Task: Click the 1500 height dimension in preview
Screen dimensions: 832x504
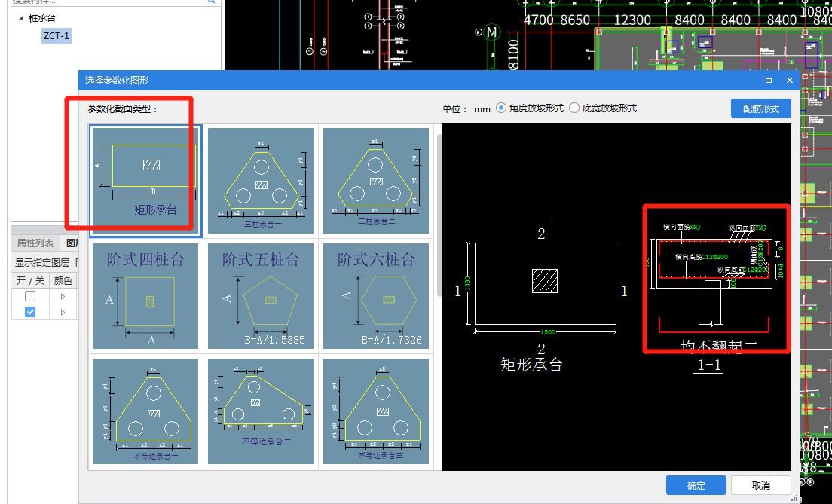Action: pyautogui.click(x=467, y=283)
